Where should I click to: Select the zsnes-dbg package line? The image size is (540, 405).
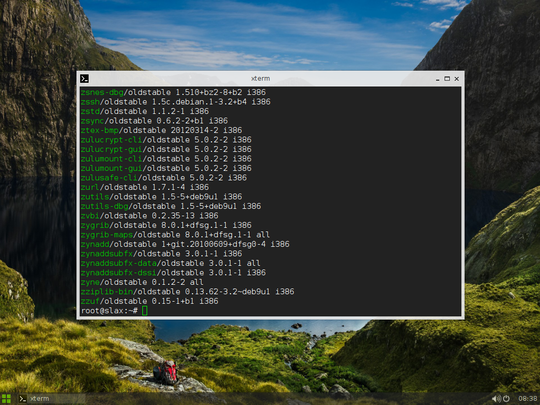click(x=173, y=92)
